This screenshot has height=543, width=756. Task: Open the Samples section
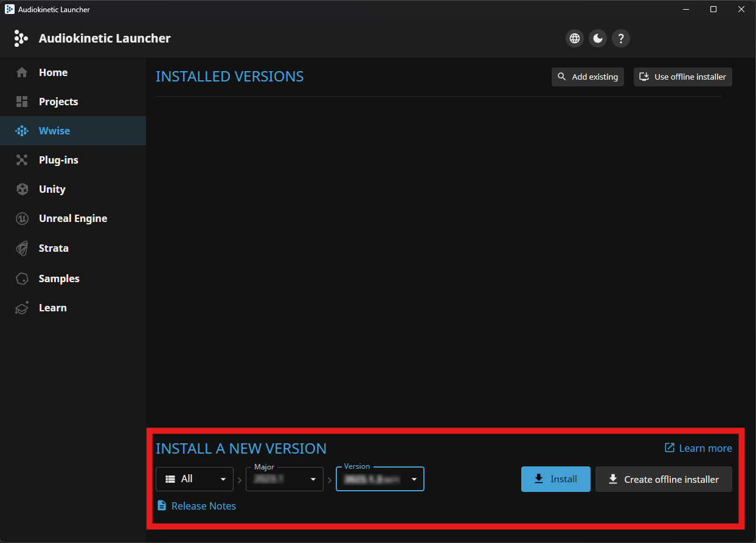(73, 278)
